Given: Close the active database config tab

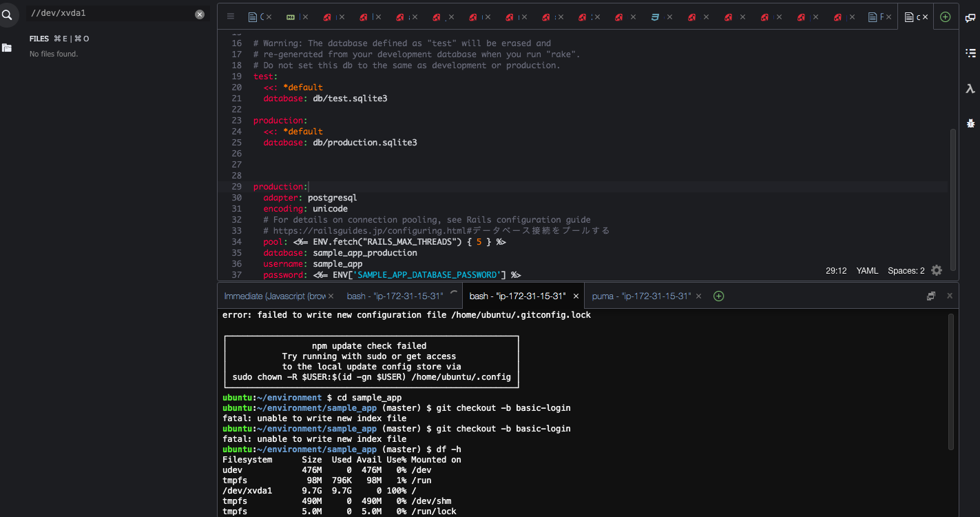Looking at the screenshot, I should point(925,17).
